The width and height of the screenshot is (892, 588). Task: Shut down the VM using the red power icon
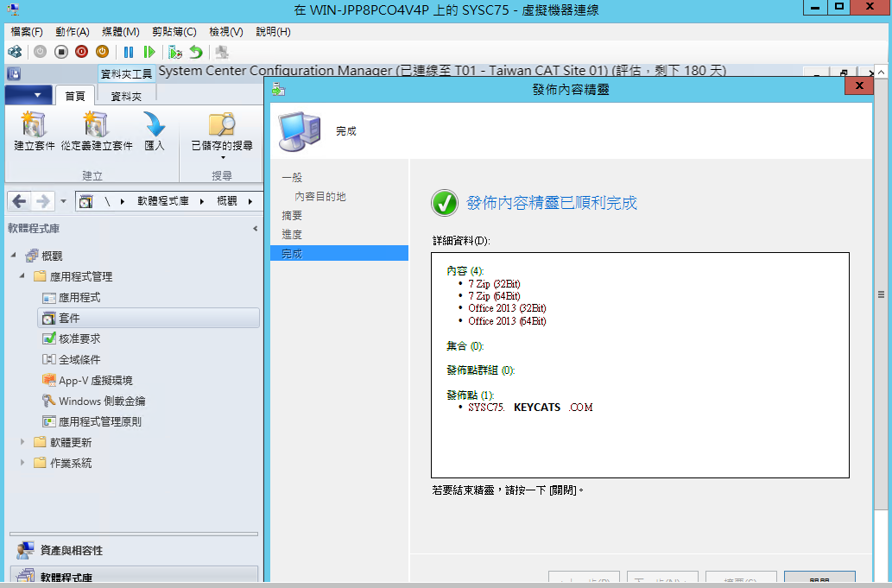point(81,53)
